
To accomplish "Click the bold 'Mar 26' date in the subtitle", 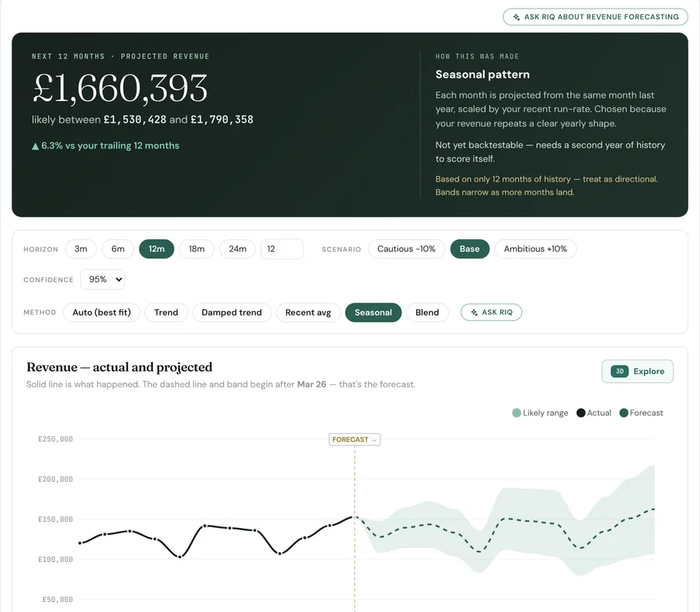I will [x=312, y=384].
